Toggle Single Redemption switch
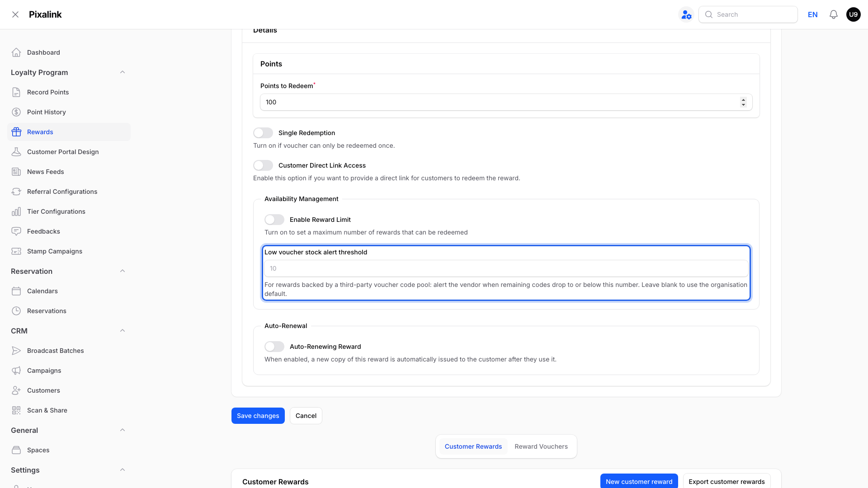868x488 pixels. click(x=263, y=133)
